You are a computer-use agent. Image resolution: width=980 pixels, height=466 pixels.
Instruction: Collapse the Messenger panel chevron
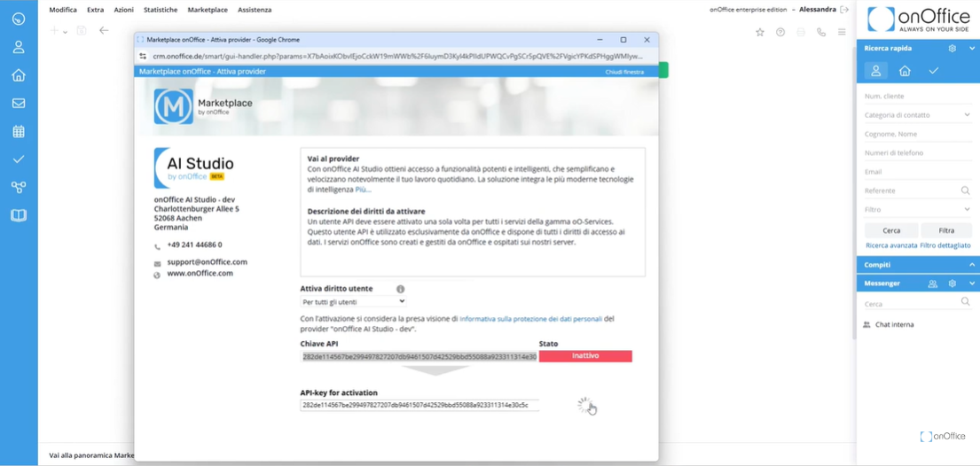click(x=971, y=283)
